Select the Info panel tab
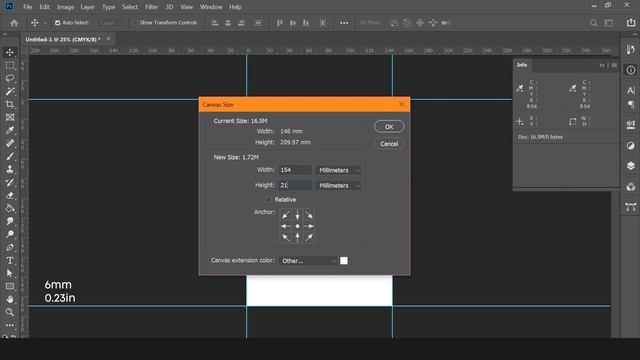Viewport: 640px width, 360px height. point(522,65)
